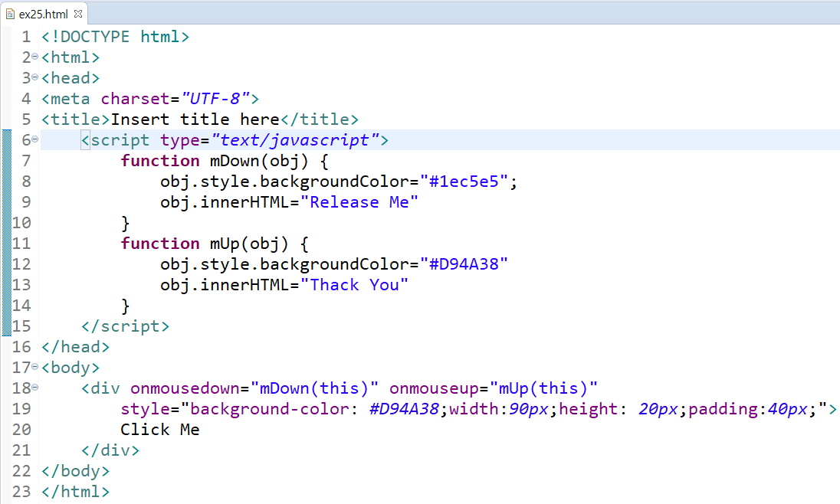
Task: Click the closing </script> tag
Action: point(126,327)
